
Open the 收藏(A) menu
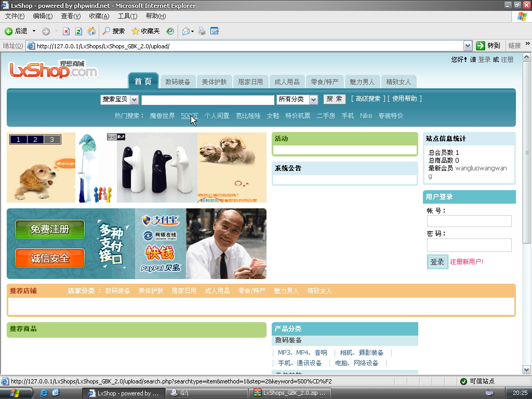coord(99,16)
